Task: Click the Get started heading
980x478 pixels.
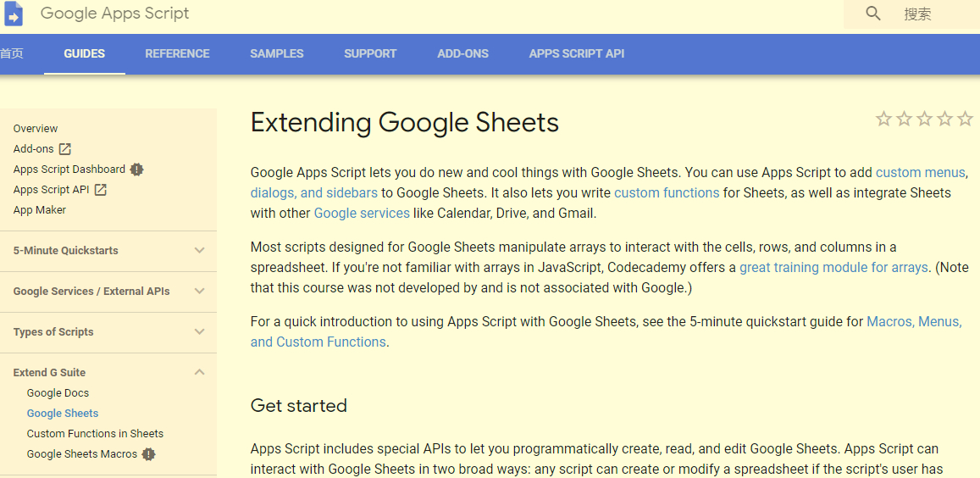Action: pyautogui.click(x=299, y=405)
